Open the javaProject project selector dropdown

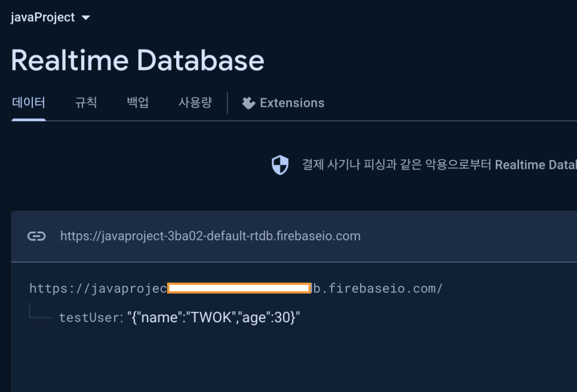[50, 17]
